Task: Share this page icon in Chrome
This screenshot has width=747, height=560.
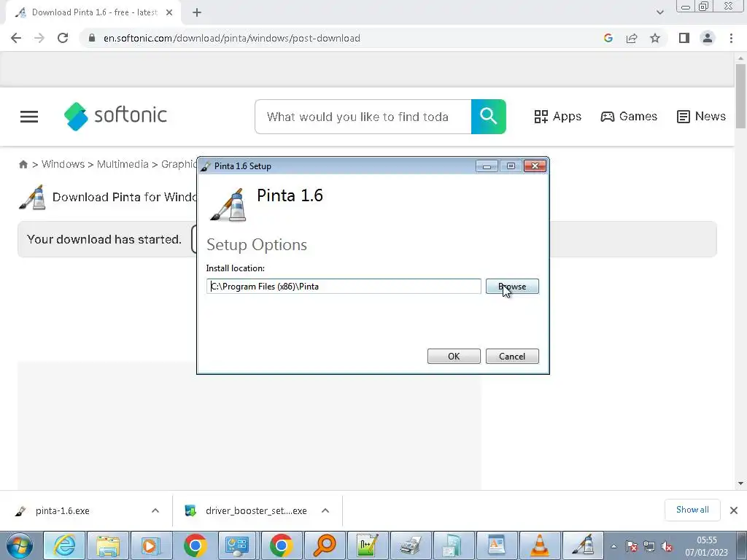Action: point(632,38)
